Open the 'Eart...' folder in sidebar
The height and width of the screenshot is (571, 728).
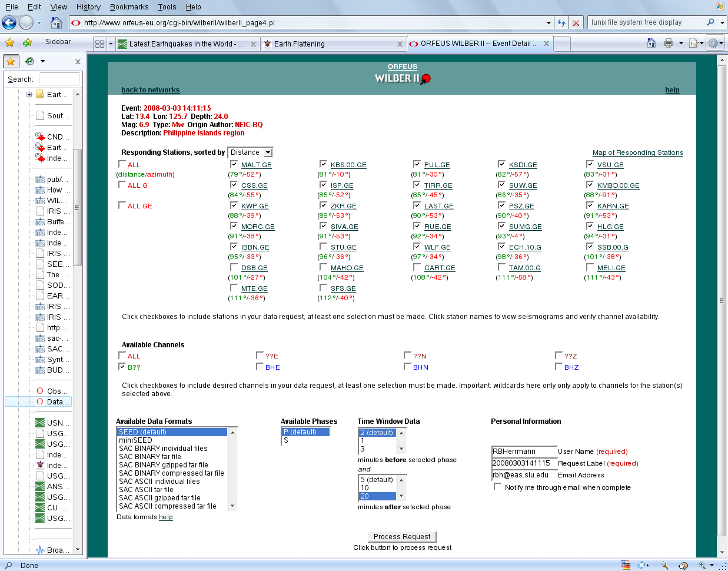[53, 94]
